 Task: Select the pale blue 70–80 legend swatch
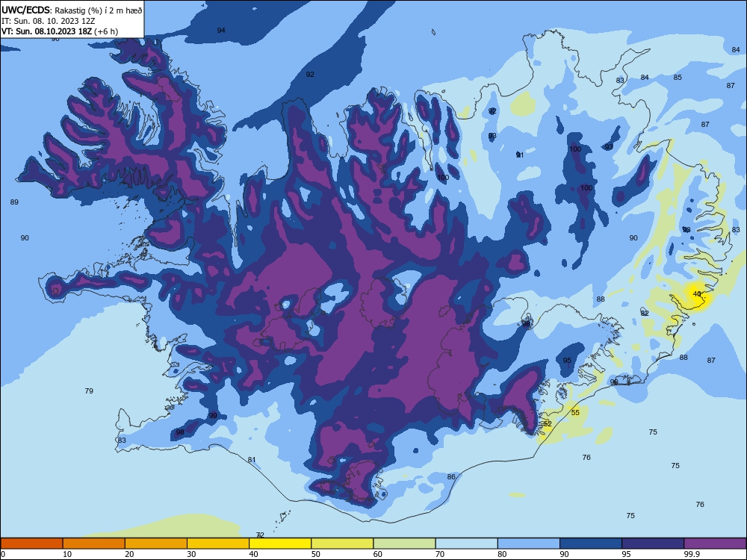[466, 544]
